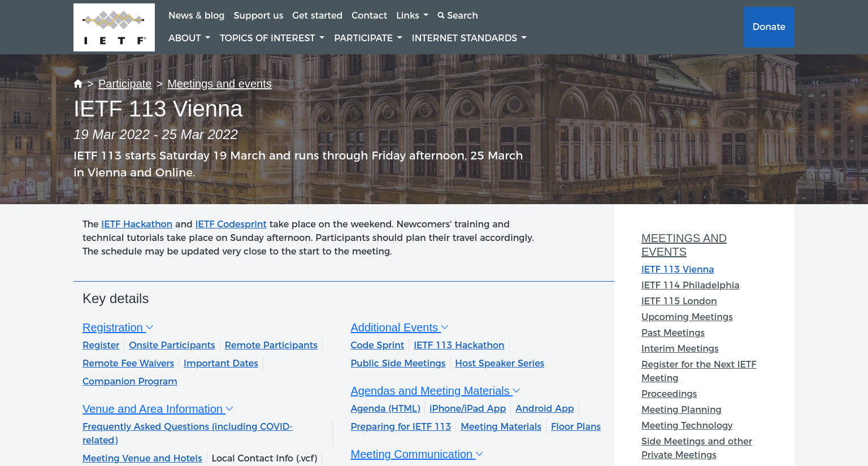This screenshot has height=466, width=868.
Task: Open Remote Participants link
Action: pos(271,345)
